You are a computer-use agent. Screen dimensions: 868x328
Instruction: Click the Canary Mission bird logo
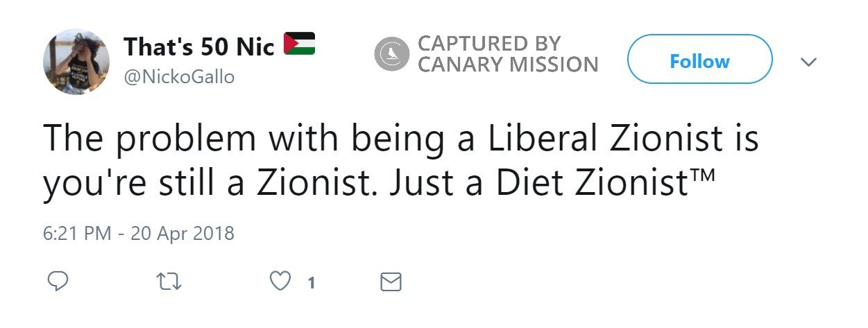[392, 53]
